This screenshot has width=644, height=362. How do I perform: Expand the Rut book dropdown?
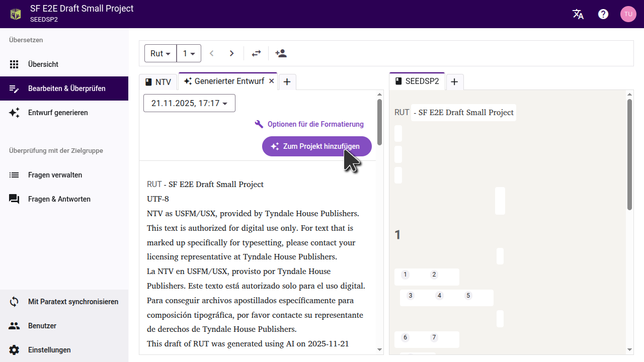tap(160, 53)
